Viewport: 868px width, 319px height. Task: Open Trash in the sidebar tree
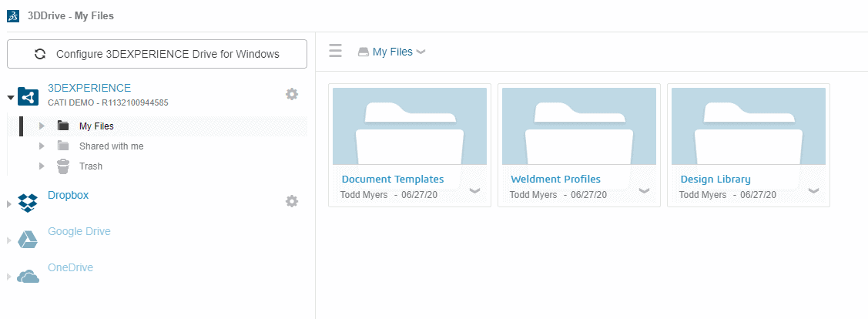tap(91, 166)
